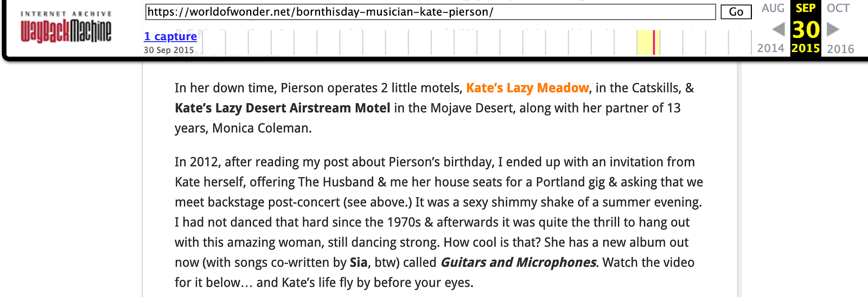Screen dimensions: 868x297
Task: Click the Wayback URL input field
Action: (431, 12)
